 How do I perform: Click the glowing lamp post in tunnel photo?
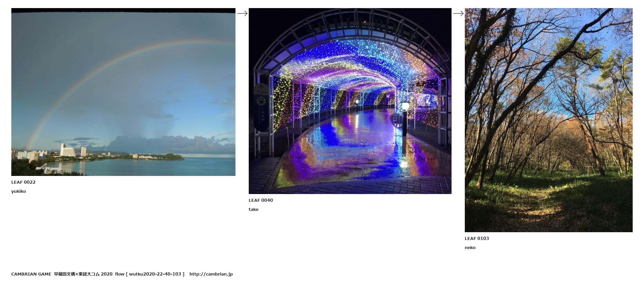pos(405,116)
